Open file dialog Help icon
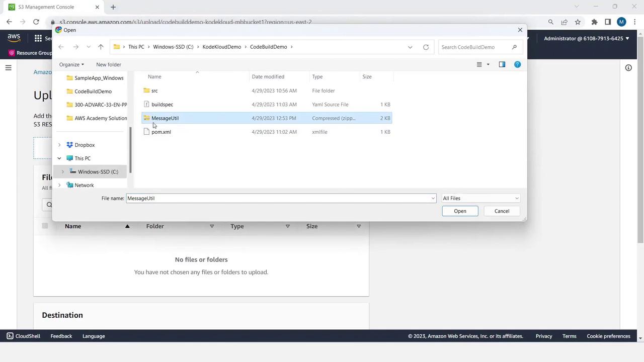 [x=517, y=64]
